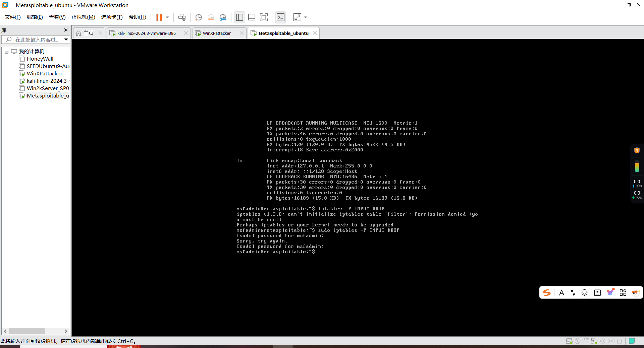
Task: Click the Sogou input method logo
Action: (x=547, y=292)
